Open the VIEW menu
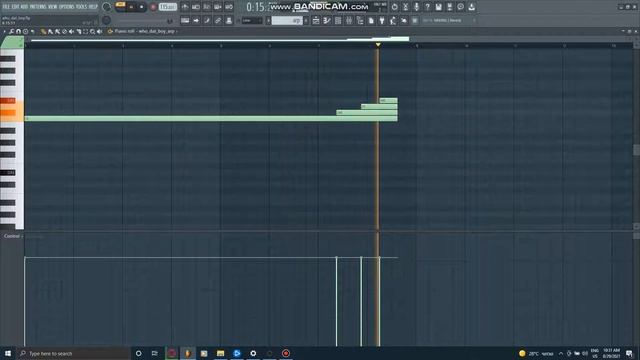This screenshot has width=640, height=360. [53, 7]
